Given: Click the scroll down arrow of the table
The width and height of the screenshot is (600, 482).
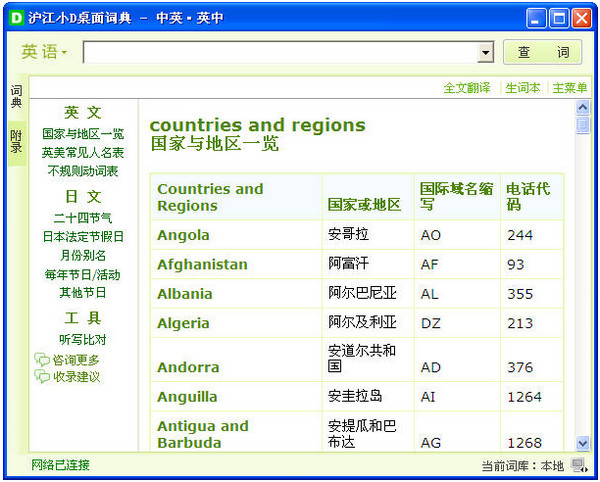Looking at the screenshot, I should 583,443.
